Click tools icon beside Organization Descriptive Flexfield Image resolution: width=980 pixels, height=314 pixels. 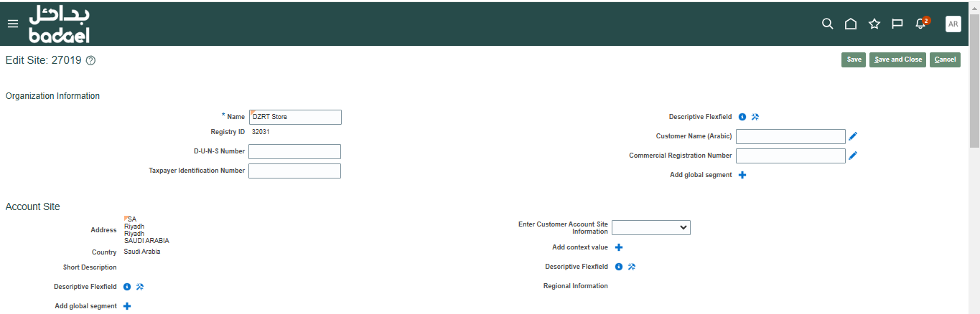click(755, 116)
